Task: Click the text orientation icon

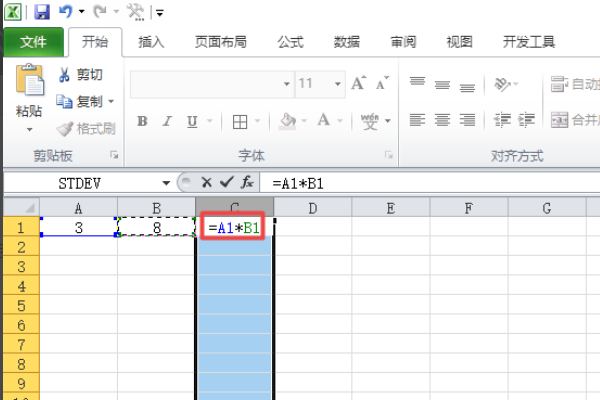Action: point(503,84)
